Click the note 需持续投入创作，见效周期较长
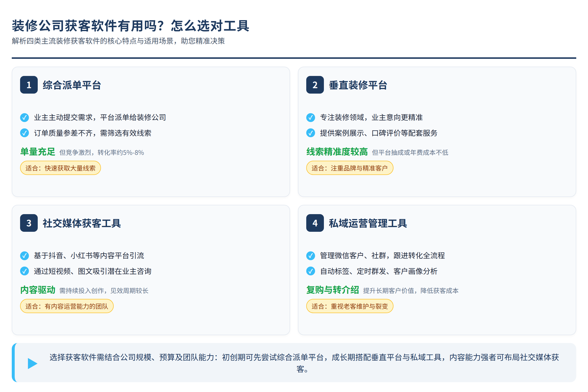 (x=104, y=291)
